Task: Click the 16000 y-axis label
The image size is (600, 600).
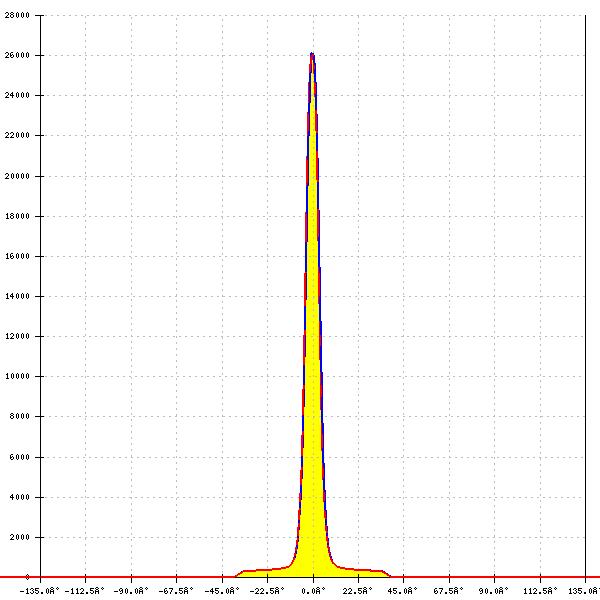Action: pyautogui.click(x=17, y=256)
